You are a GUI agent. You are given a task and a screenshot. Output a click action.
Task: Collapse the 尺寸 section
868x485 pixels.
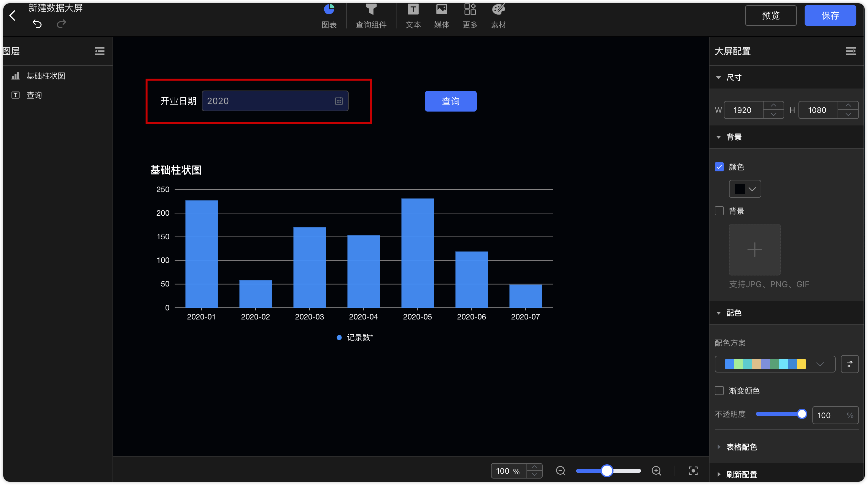[x=718, y=78]
